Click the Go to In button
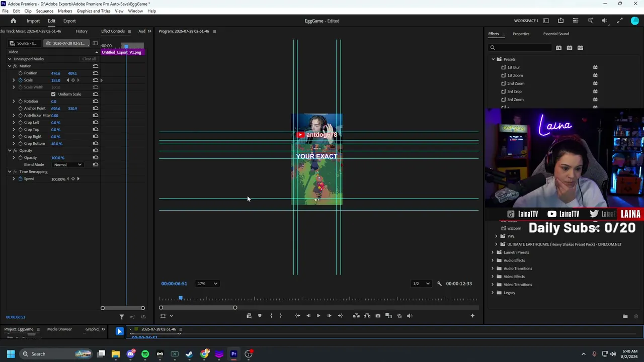 click(x=297, y=316)
